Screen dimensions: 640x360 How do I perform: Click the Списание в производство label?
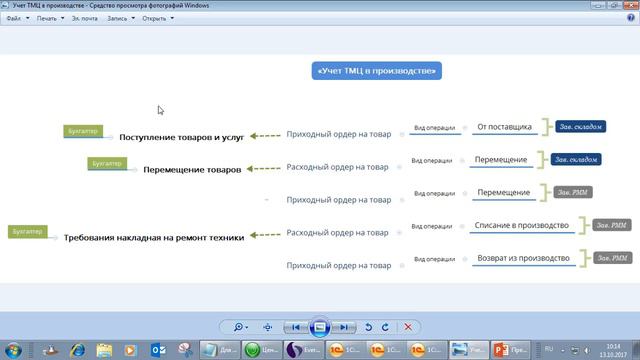pyautogui.click(x=522, y=225)
